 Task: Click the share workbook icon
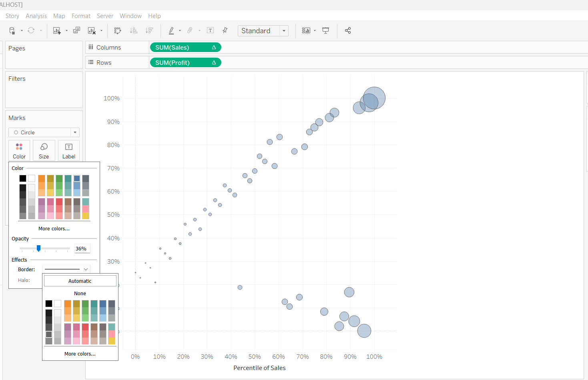348,31
